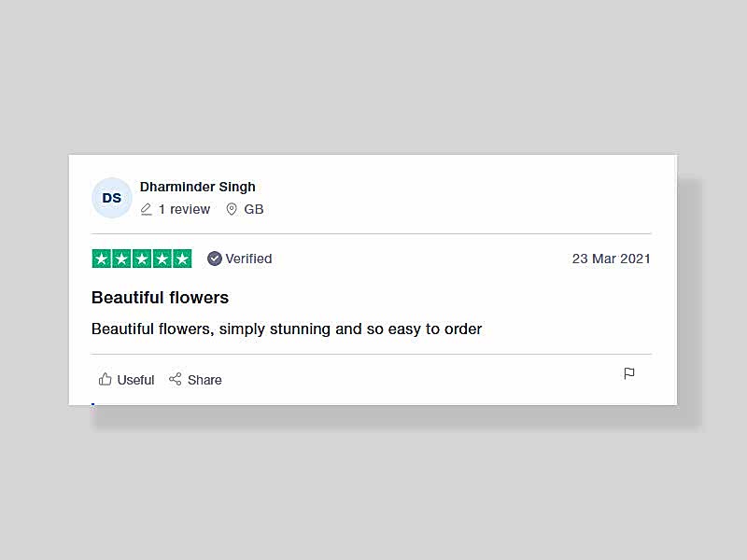Click the 23 Mar 2021 date
This screenshot has width=747, height=560.
pyautogui.click(x=611, y=259)
